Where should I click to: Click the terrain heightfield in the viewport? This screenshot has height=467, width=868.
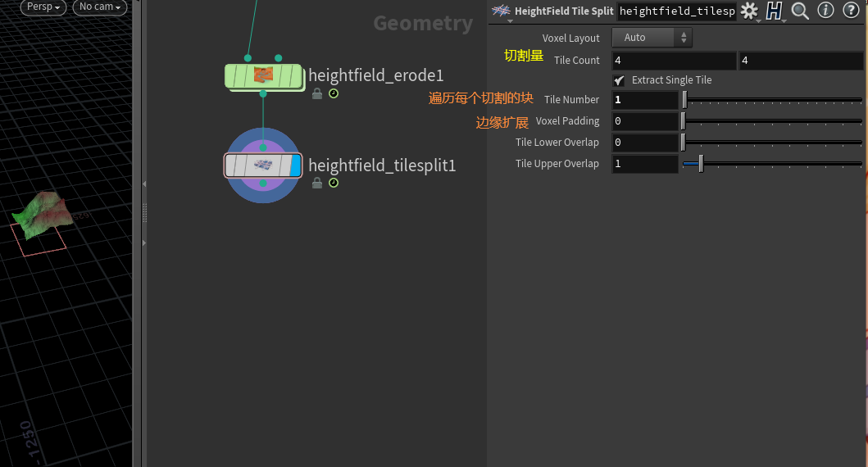pyautogui.click(x=42, y=215)
